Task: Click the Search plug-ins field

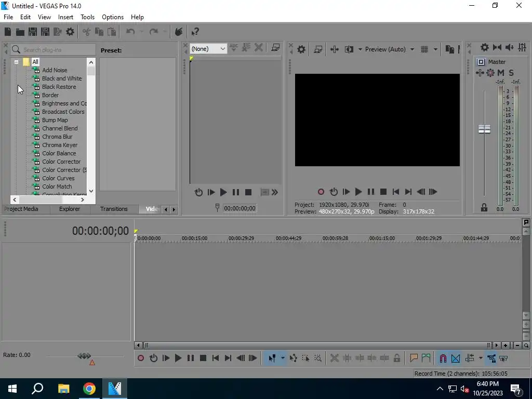Action: (53, 50)
